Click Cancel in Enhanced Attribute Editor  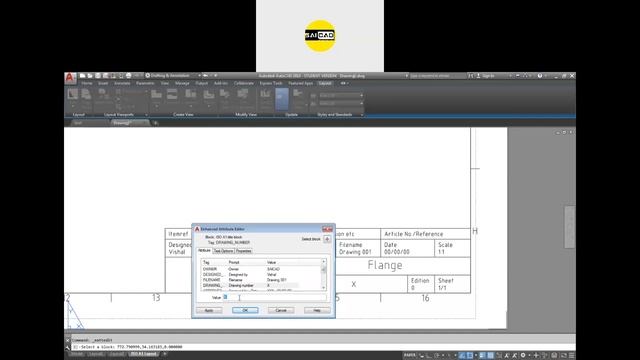(x=281, y=311)
